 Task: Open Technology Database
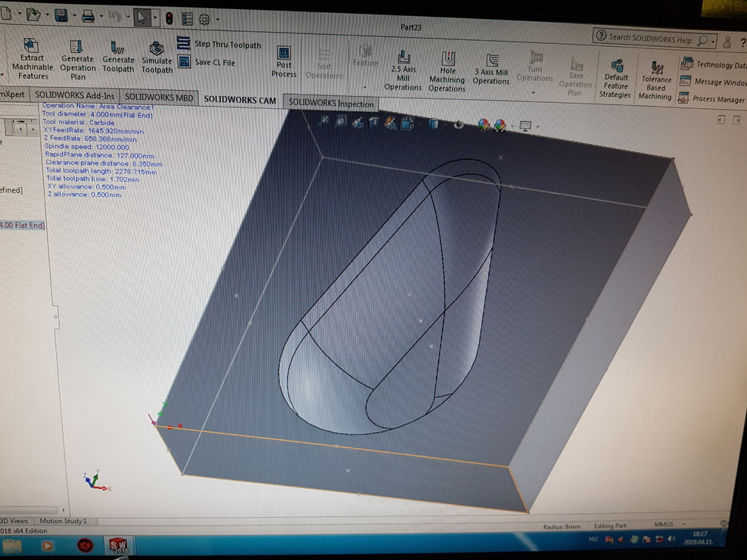tap(714, 64)
